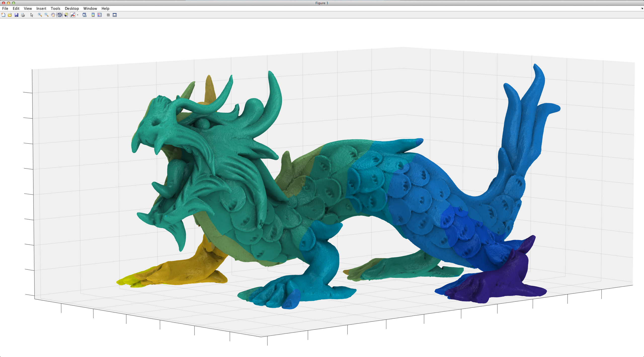Image resolution: width=644 pixels, height=357 pixels.
Task: Select the Zoom In magnifier tool
Action: pos(40,15)
